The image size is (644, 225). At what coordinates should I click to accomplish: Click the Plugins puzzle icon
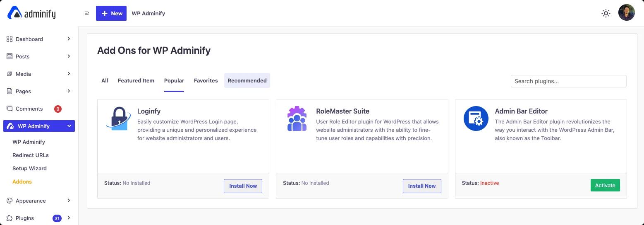click(x=10, y=218)
